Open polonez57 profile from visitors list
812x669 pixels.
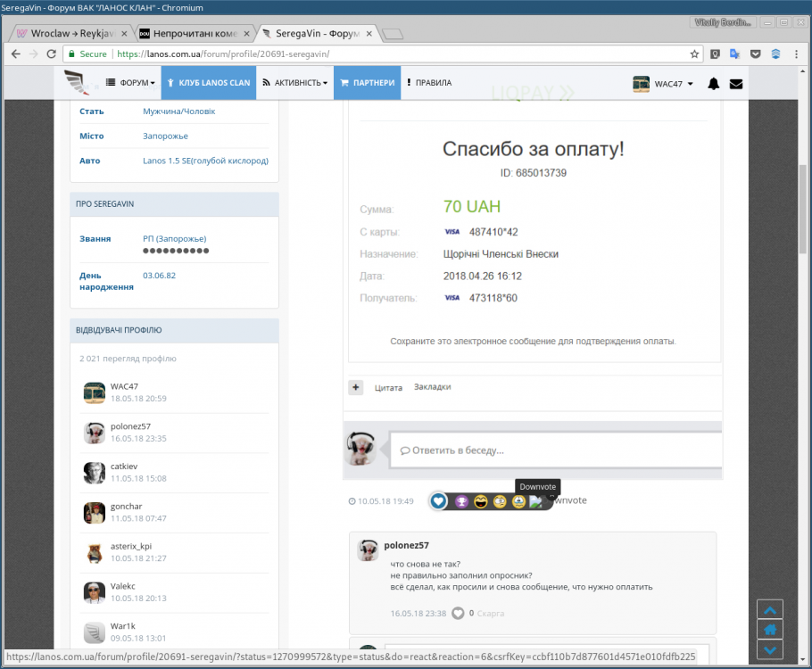(x=130, y=426)
